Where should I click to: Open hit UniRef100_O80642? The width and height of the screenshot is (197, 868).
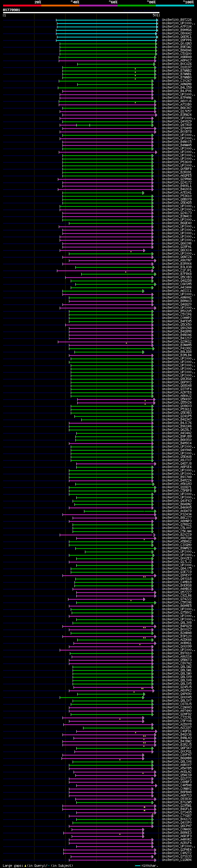click(x=177, y=33)
